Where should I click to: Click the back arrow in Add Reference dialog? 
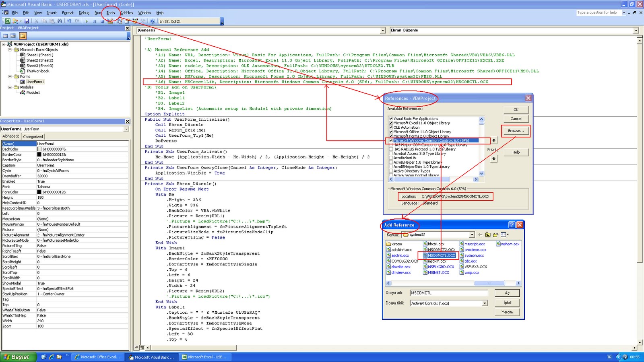click(480, 234)
